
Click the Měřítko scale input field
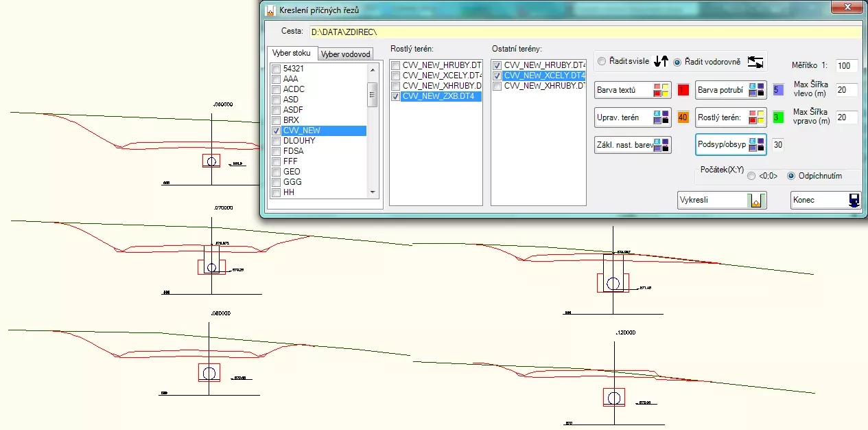coord(847,66)
